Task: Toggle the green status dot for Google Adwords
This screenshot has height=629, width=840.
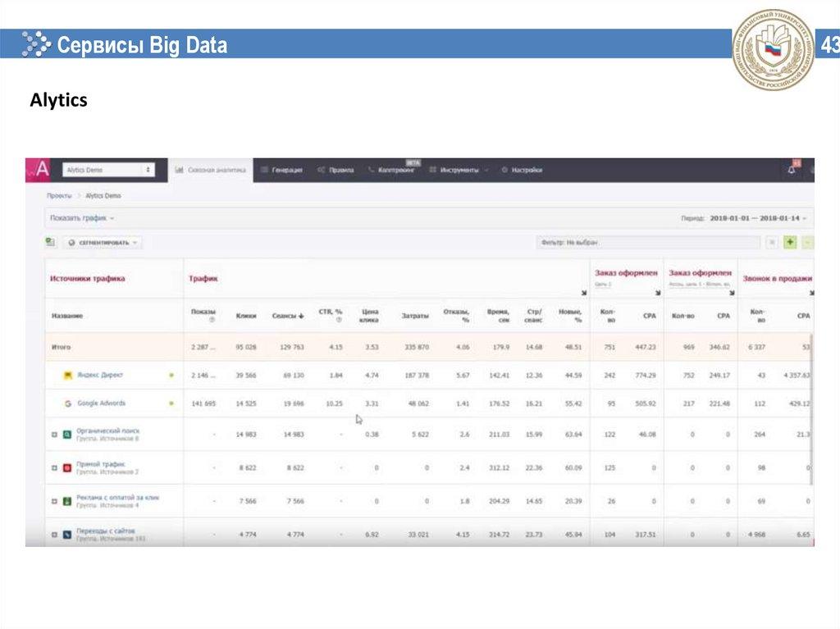Action: 171,403
